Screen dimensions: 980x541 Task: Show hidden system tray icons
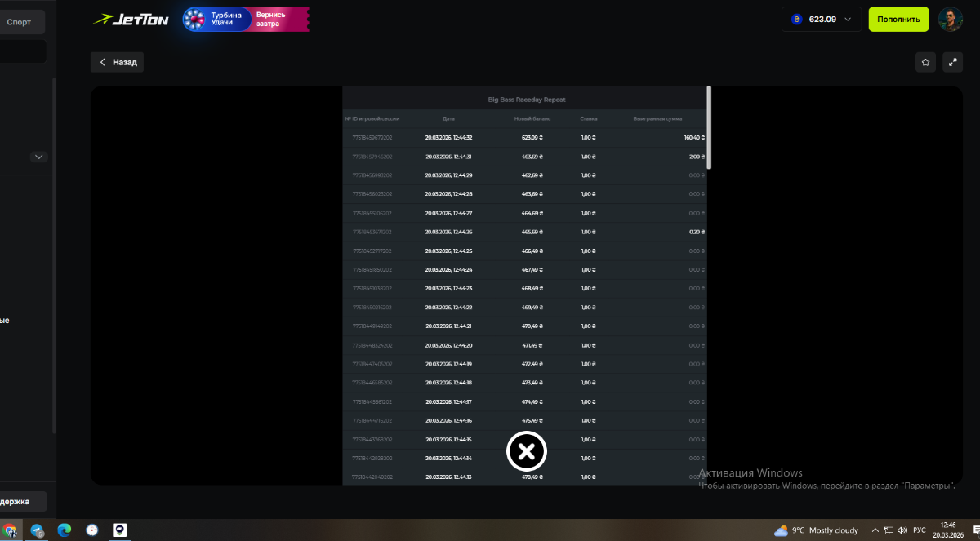click(x=875, y=530)
